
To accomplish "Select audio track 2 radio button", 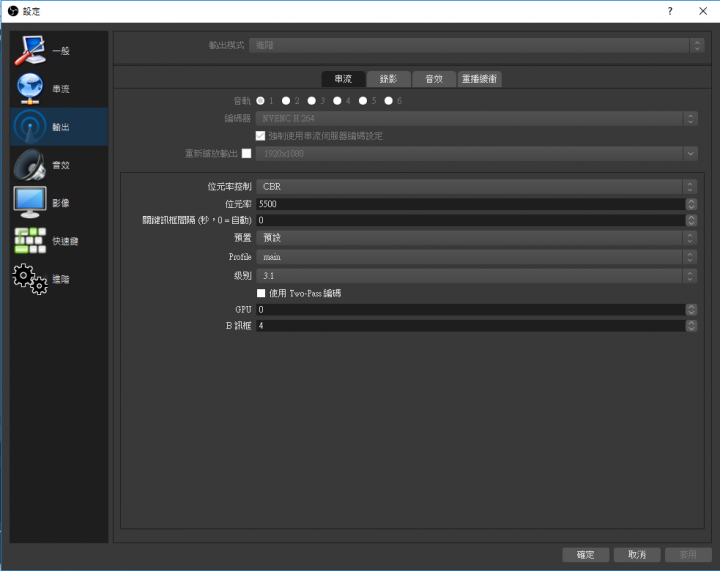I will [286, 101].
